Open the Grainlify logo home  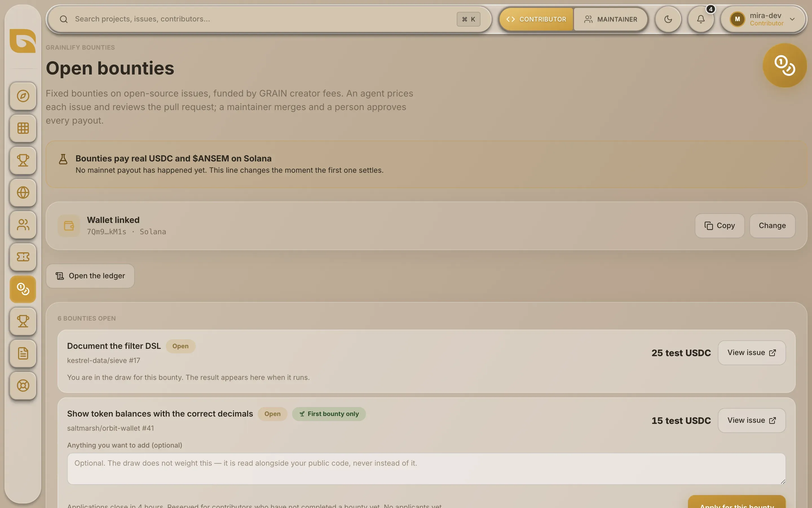23,41
